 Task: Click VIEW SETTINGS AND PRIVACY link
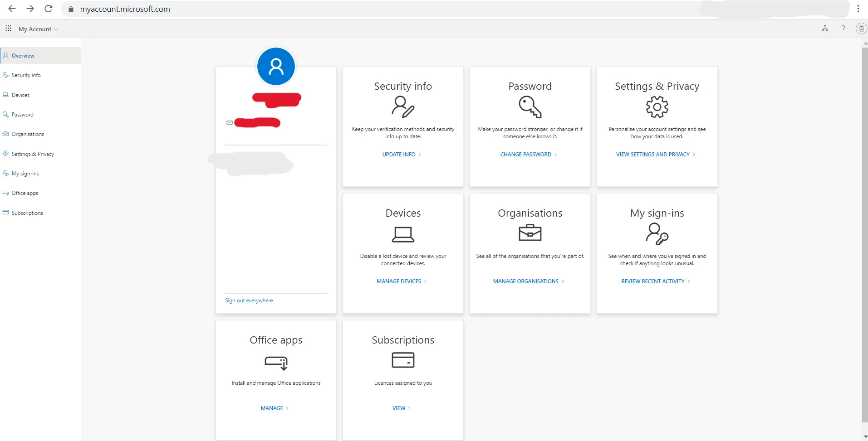656,155
